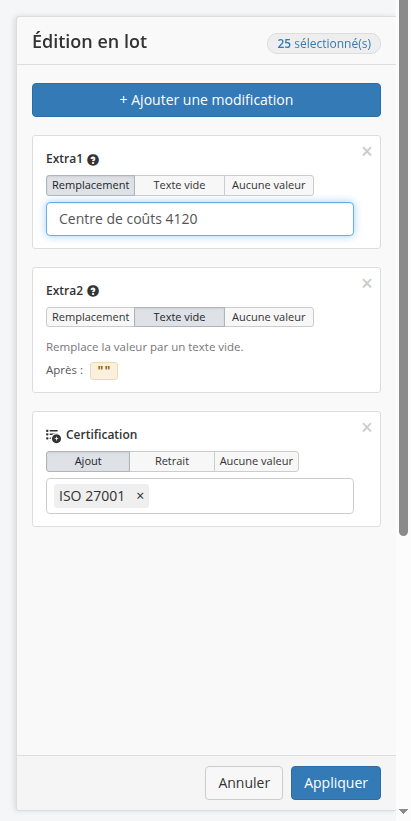Select Texte vide mode for Extra2

tap(180, 317)
